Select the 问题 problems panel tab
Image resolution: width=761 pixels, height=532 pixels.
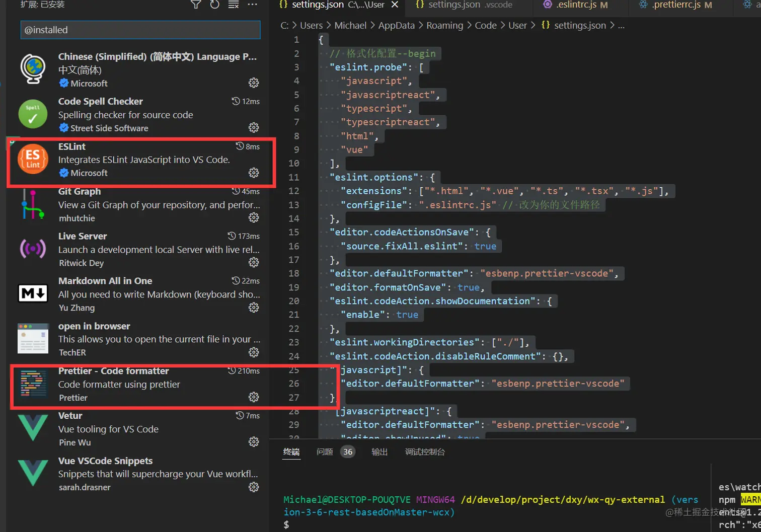325,452
